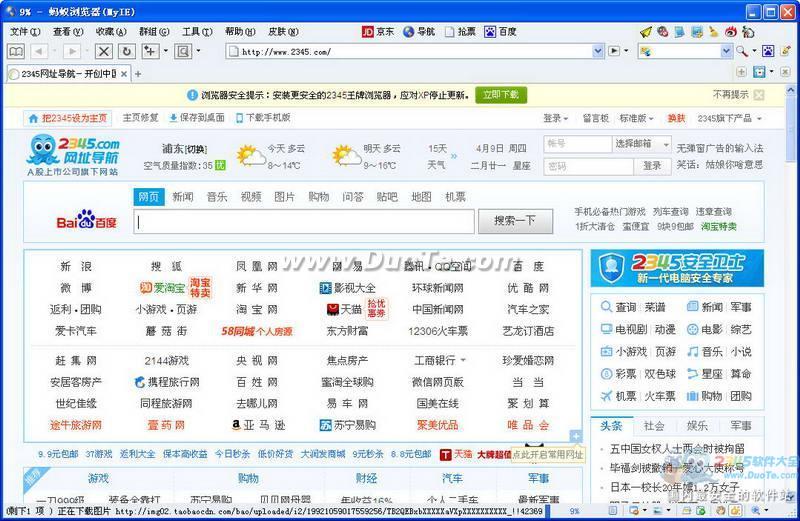The height and width of the screenshot is (521, 800).
Task: Open the favorites book icon in toolbar
Action: 16,51
